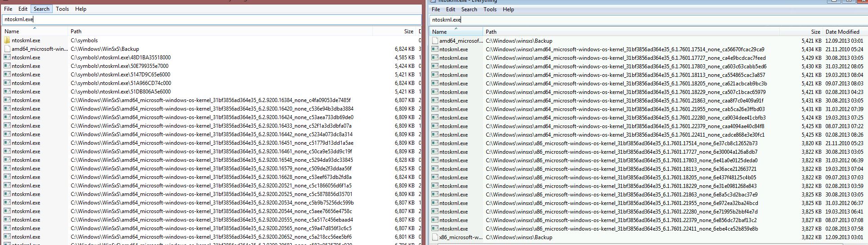The width and height of the screenshot is (868, 245).
Task: Click the exe icon in the x86 6.1.7601.17514 row
Action: (x=435, y=143)
